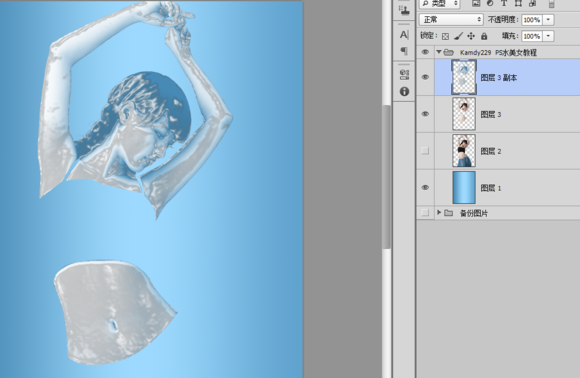580x378 pixels.
Task: Click the 图层 3 副本 layer thumbnail
Action: [x=464, y=77]
